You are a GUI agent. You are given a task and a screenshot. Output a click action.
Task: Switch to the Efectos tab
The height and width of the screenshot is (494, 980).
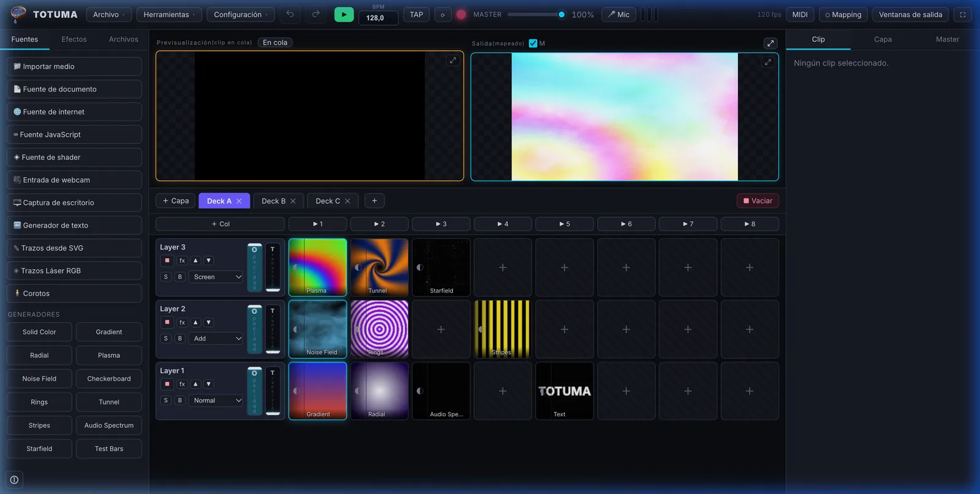[x=74, y=39]
